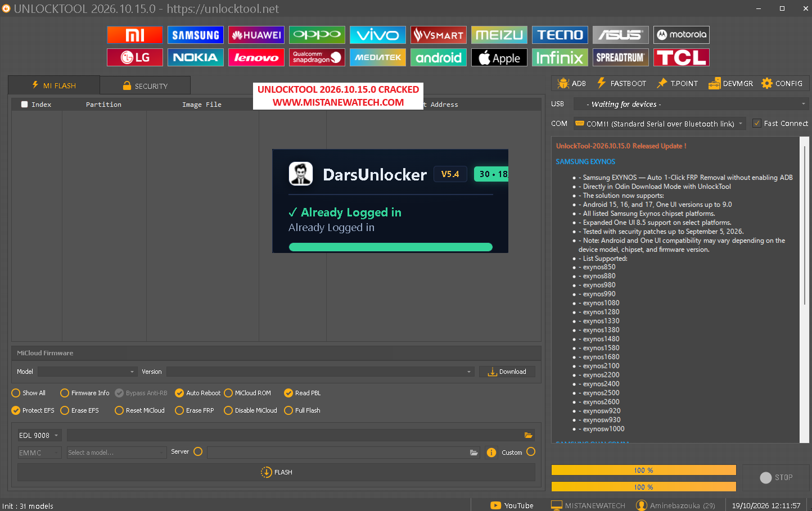The image size is (812, 511).
Task: Toggle the Fast Connect checkbox
Action: click(x=757, y=123)
